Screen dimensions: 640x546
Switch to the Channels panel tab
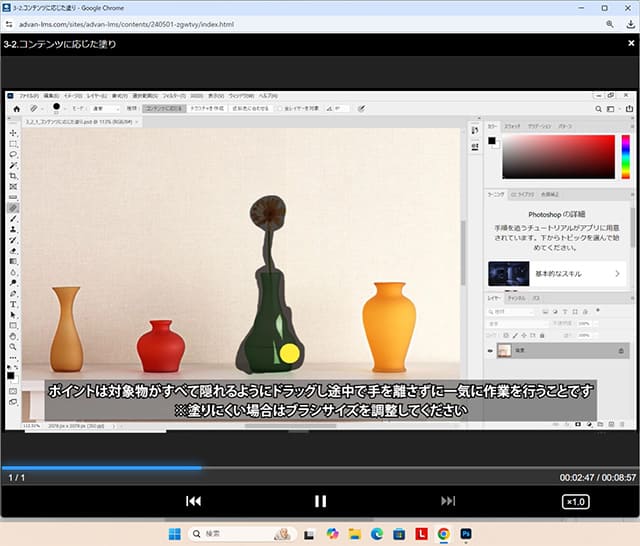click(x=516, y=298)
